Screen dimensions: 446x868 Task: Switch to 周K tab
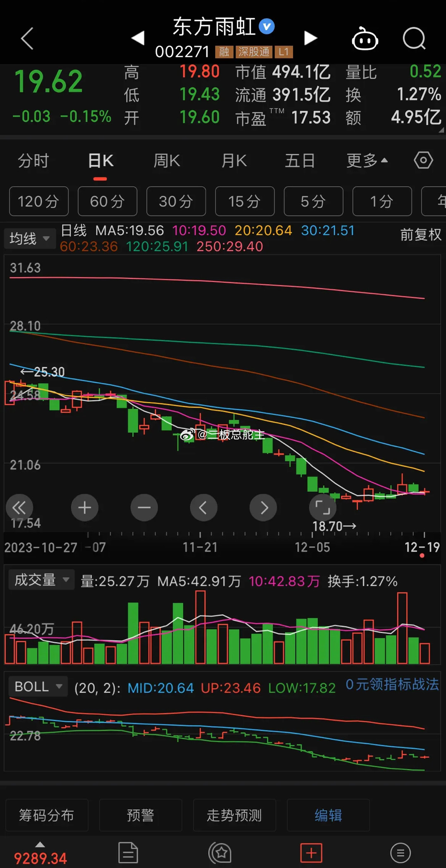[167, 161]
